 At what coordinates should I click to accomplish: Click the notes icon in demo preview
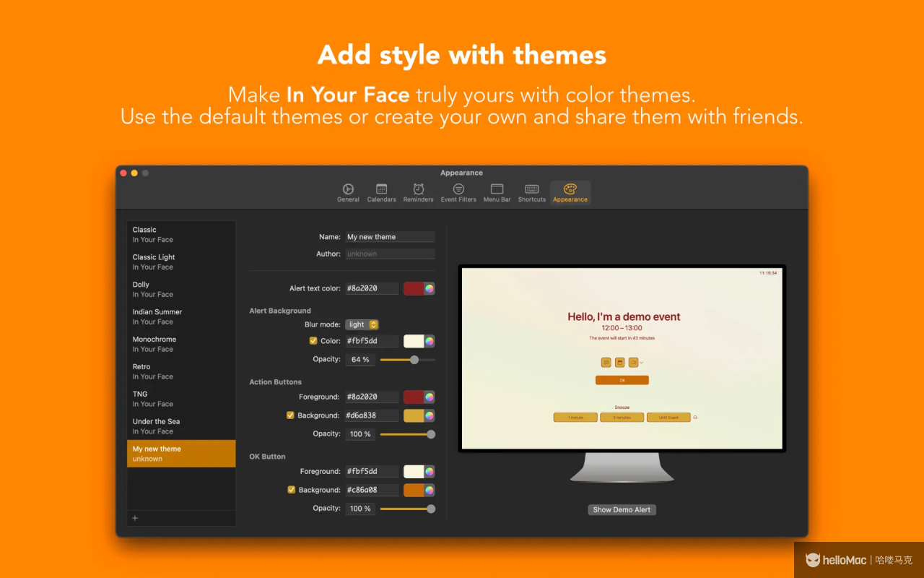[606, 362]
